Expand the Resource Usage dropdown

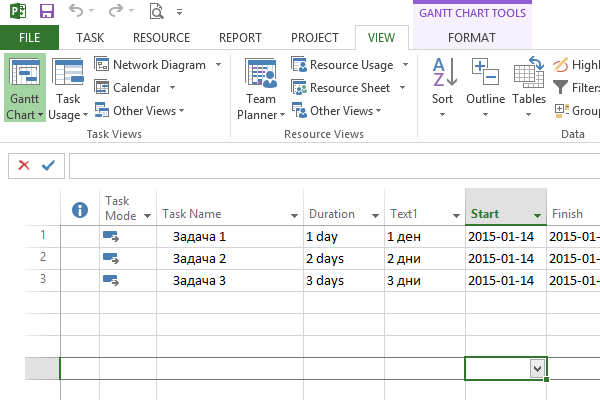pyautogui.click(x=405, y=65)
